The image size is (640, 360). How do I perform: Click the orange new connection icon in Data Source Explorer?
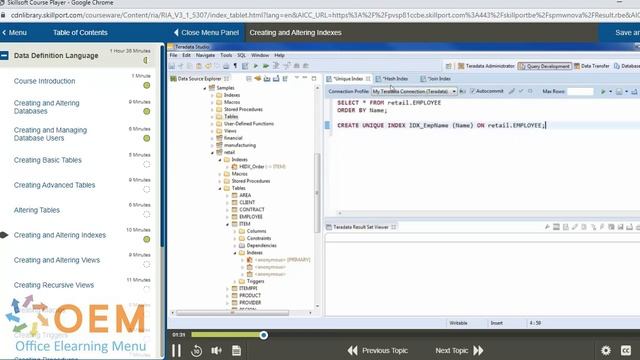pyautogui.click(x=258, y=78)
